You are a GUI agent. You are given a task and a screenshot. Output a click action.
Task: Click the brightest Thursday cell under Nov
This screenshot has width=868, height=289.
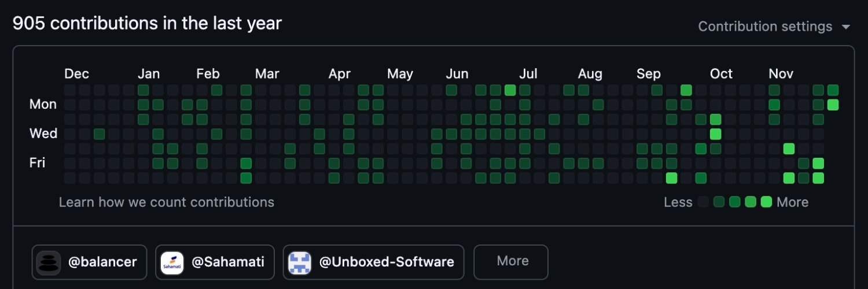pos(789,149)
